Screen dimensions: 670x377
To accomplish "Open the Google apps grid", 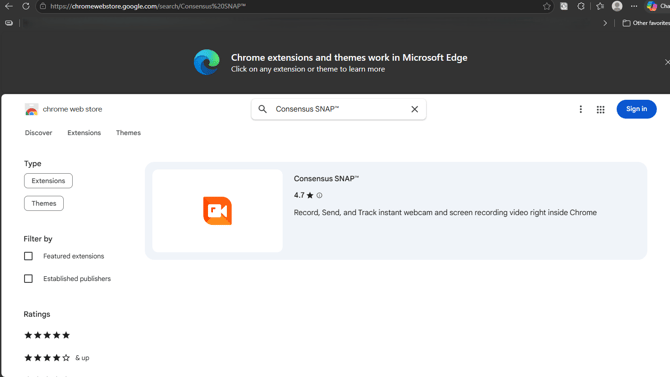I will 600,109.
